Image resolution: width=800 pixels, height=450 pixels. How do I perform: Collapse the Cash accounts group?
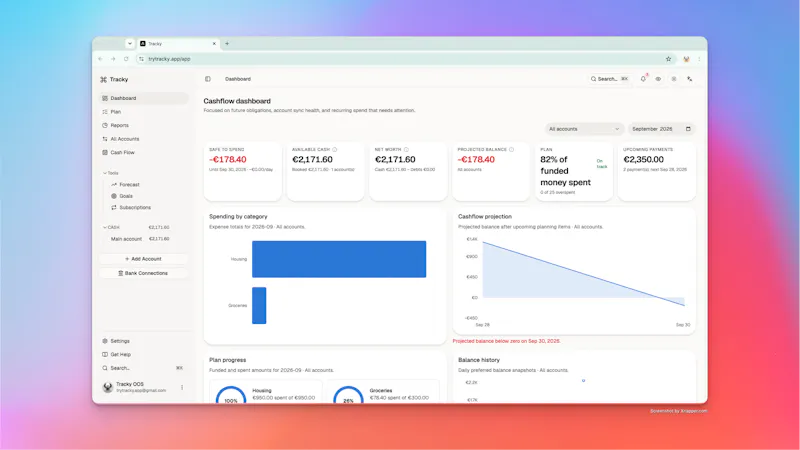pos(111,227)
